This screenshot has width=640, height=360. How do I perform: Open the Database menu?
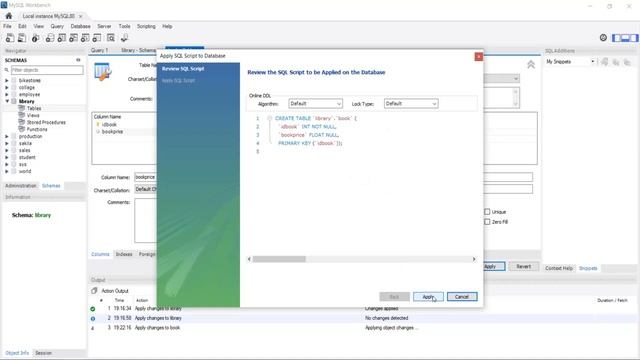80,26
